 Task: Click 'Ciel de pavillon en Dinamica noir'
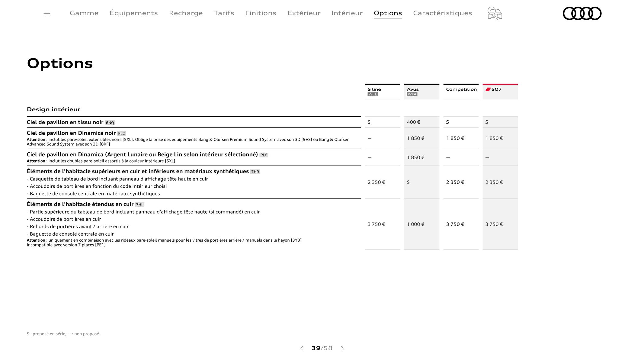(71, 133)
